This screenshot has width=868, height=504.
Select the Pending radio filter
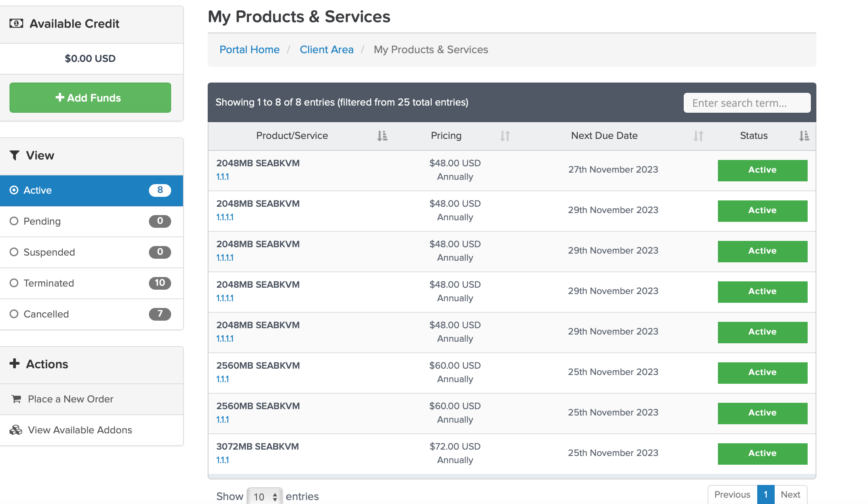pyautogui.click(x=14, y=221)
